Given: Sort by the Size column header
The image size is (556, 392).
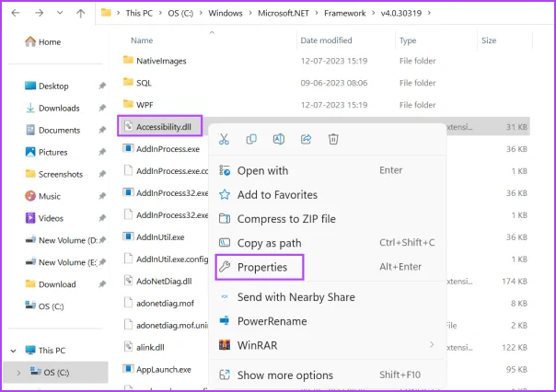Looking at the screenshot, I should pos(489,40).
